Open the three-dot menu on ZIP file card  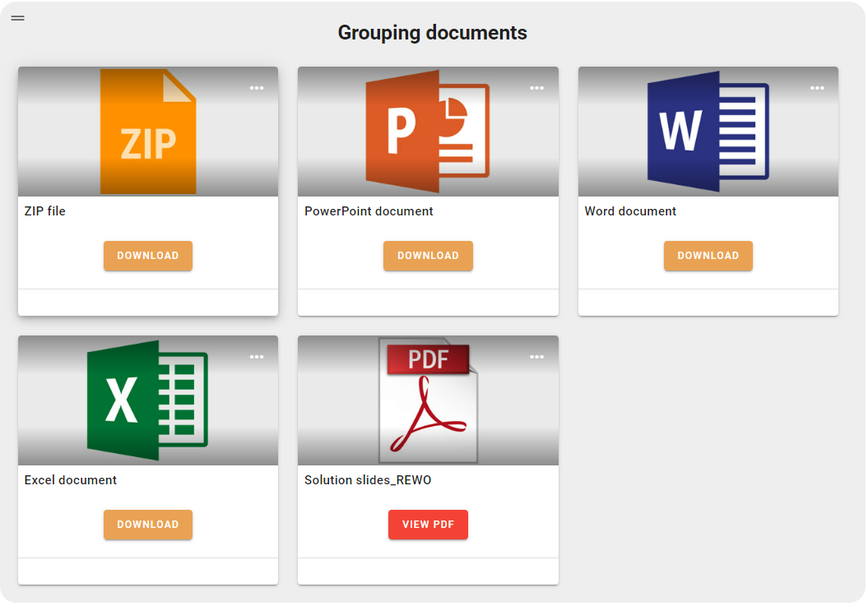tap(257, 88)
